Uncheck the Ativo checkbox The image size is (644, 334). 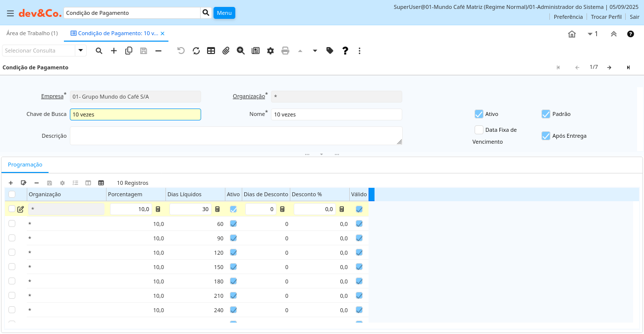click(479, 114)
